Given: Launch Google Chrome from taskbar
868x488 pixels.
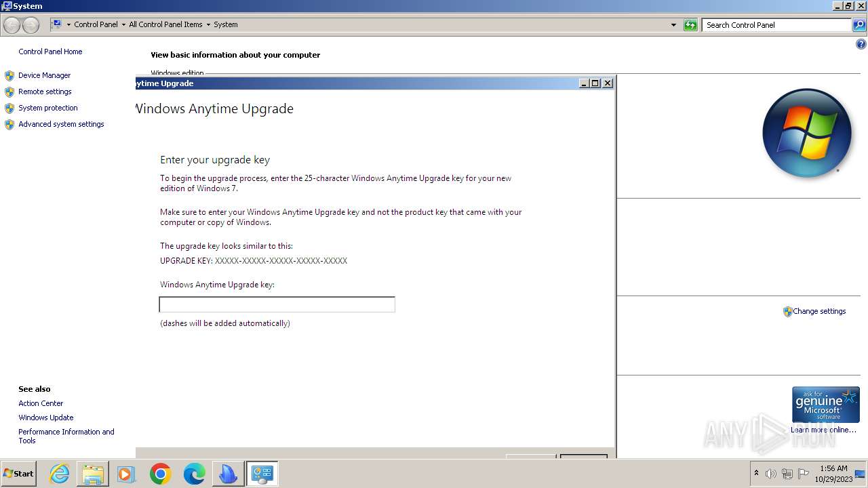Looking at the screenshot, I should [160, 474].
